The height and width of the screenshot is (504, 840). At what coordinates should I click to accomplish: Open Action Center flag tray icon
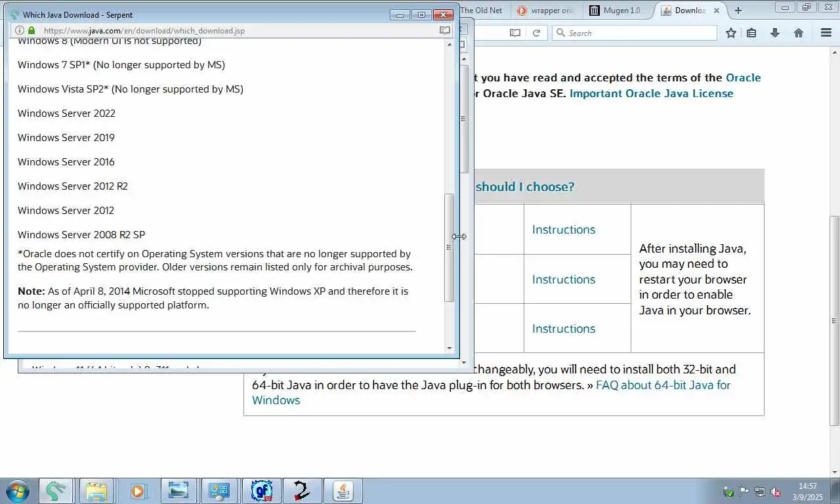(x=744, y=492)
